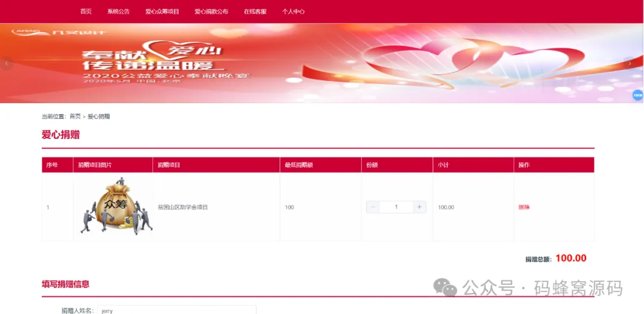
Task: Click the 首页 breadcrumb link
Action: (x=75, y=117)
